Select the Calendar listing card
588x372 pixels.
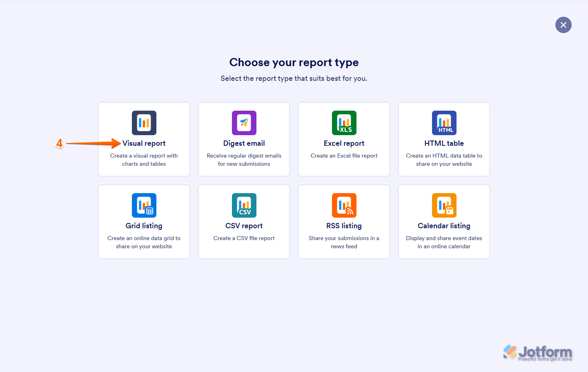coord(444,221)
